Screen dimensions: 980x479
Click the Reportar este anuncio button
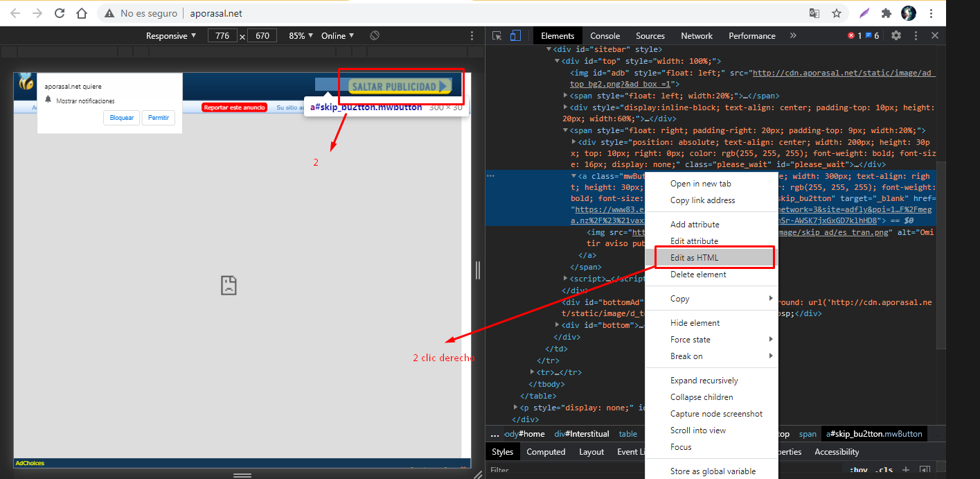(x=235, y=107)
